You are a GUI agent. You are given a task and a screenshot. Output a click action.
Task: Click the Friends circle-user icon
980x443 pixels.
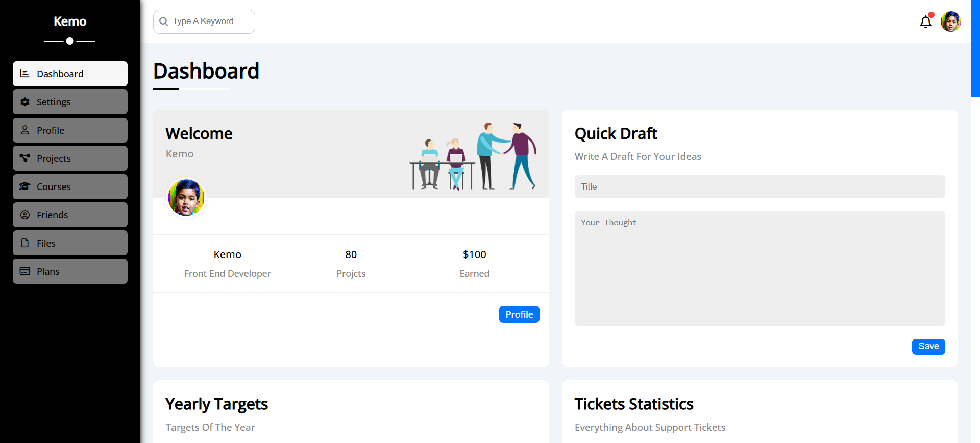pos(24,215)
